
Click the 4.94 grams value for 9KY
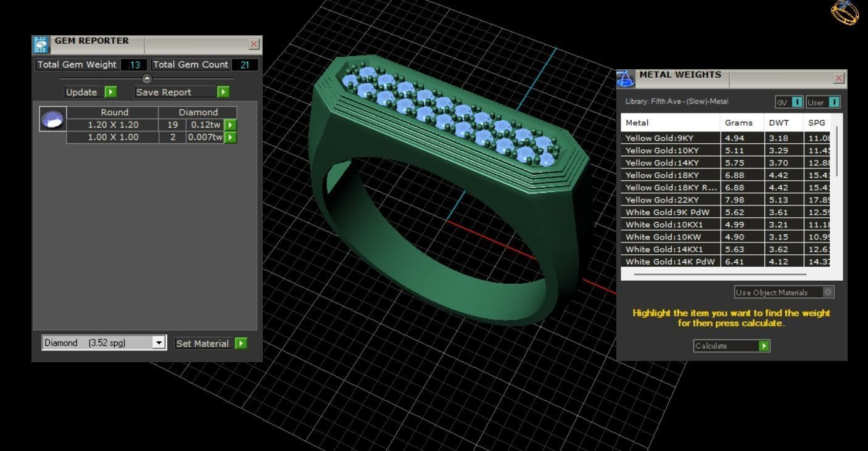coord(742,138)
